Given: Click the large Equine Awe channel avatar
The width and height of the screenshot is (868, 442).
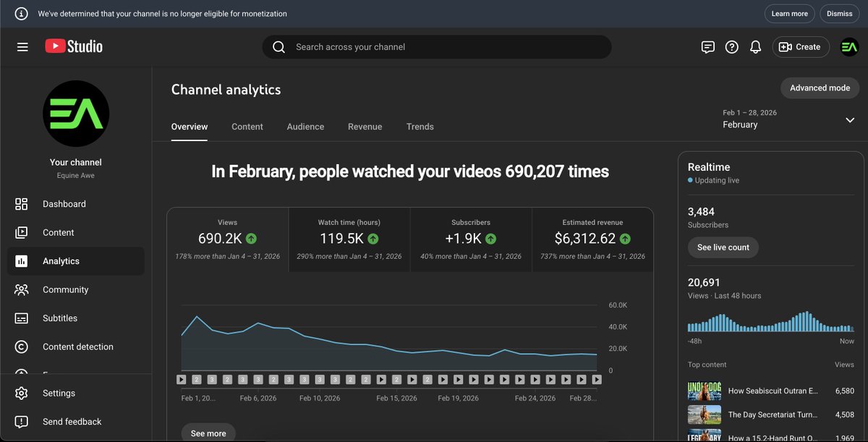Looking at the screenshot, I should point(76,114).
